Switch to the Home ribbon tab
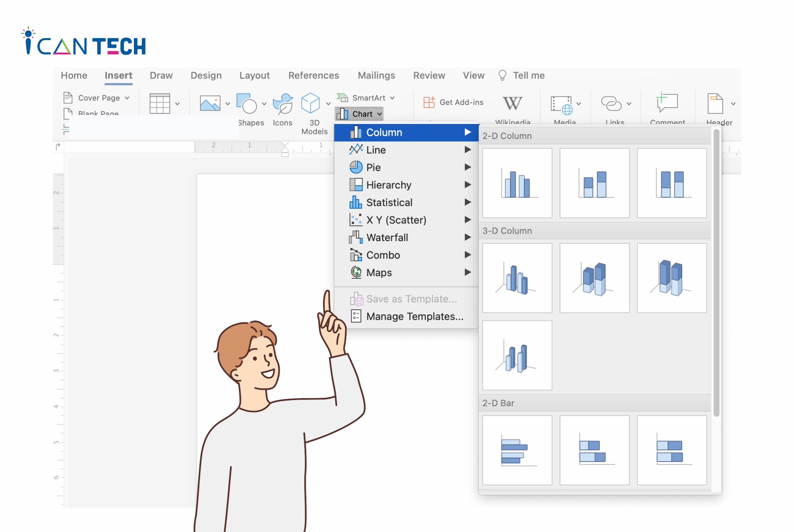Image resolution: width=794 pixels, height=532 pixels. (74, 75)
